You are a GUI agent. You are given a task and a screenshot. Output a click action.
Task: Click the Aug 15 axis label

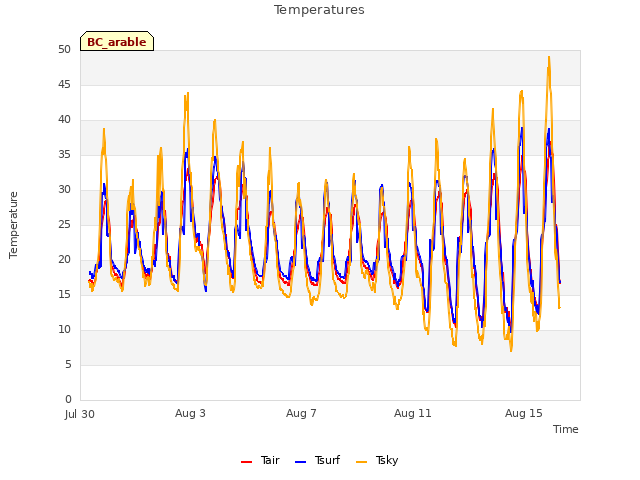point(524,413)
